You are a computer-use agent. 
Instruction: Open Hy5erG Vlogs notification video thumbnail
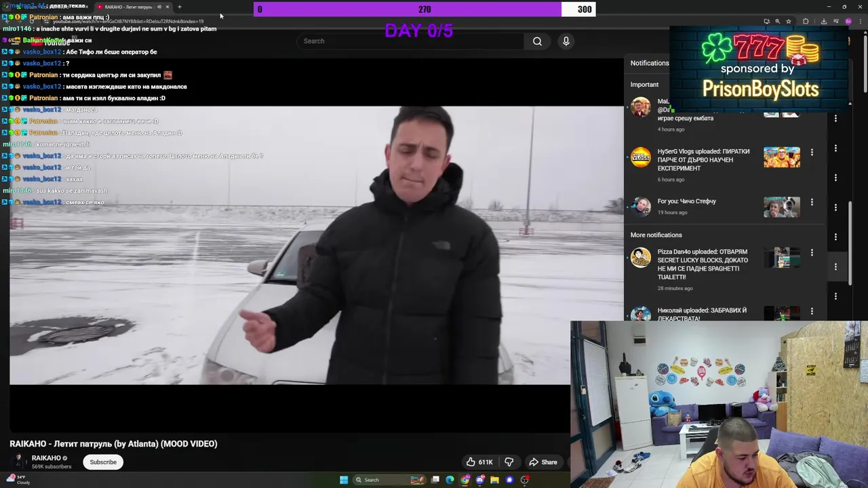782,157
